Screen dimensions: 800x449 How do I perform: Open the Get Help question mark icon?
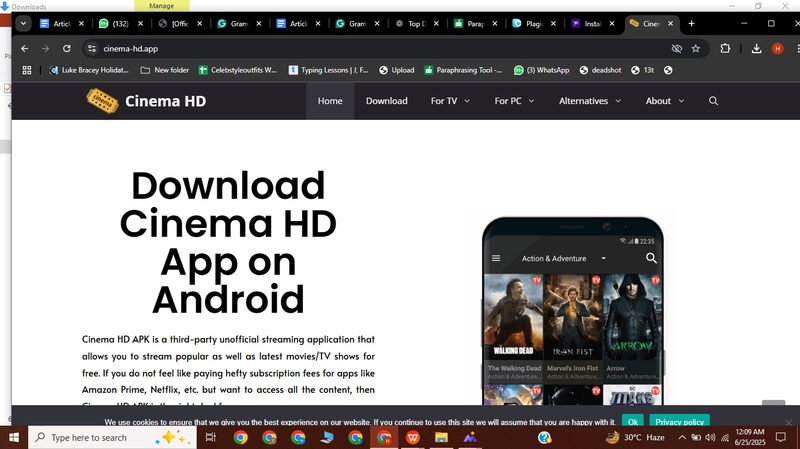(x=545, y=438)
